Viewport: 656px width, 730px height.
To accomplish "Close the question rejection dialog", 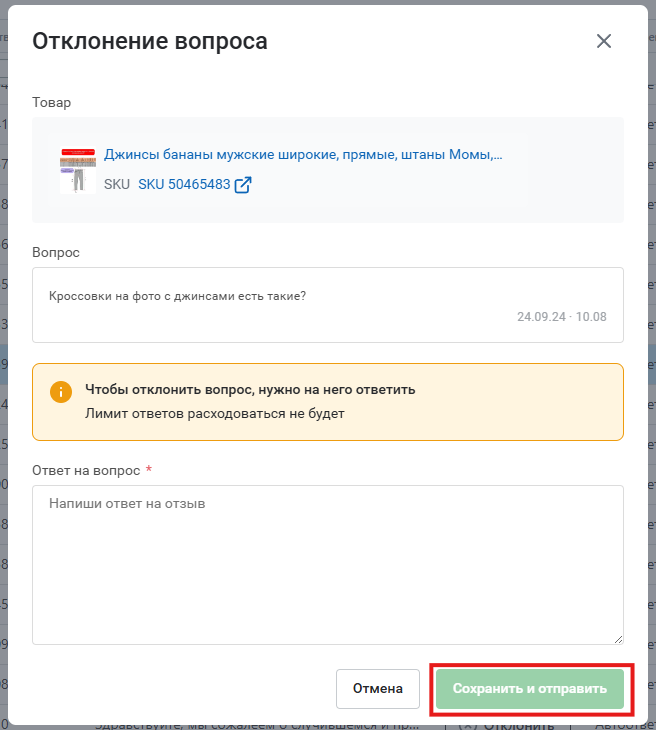I will [x=603, y=41].
